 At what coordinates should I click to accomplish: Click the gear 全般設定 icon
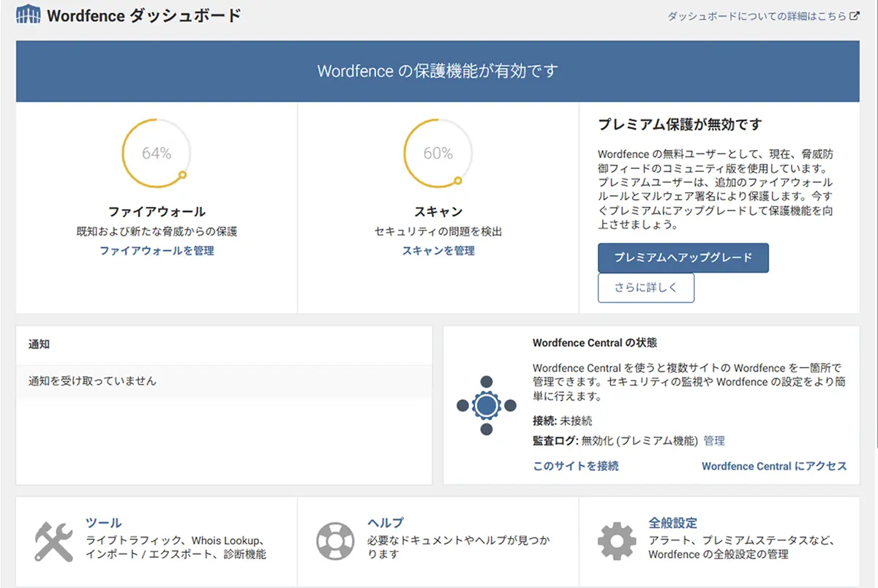coord(617,542)
